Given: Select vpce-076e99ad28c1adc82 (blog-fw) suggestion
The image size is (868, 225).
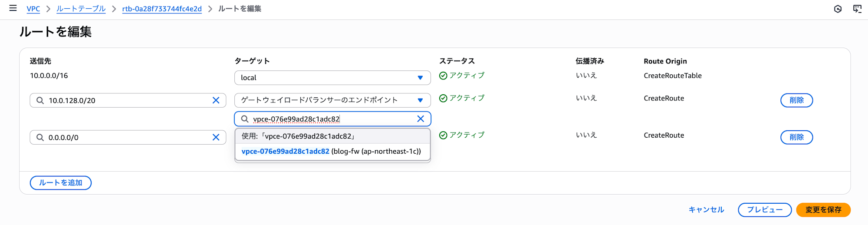Looking at the screenshot, I should tap(331, 152).
